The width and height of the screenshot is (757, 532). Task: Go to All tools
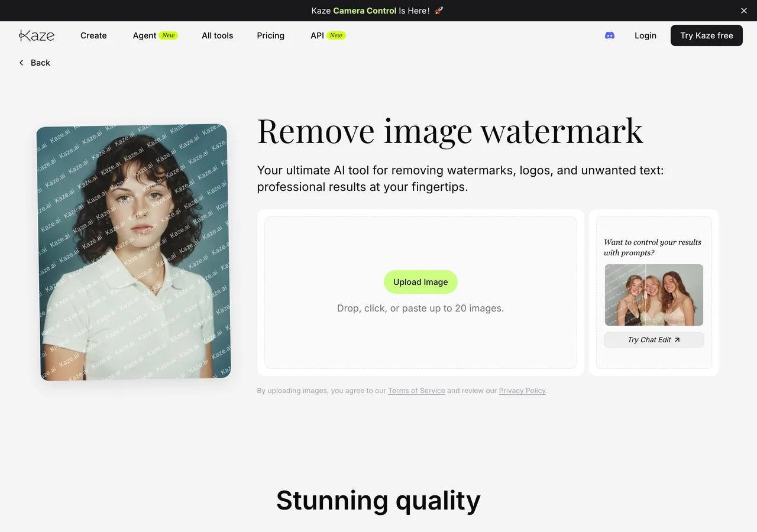coord(217,35)
